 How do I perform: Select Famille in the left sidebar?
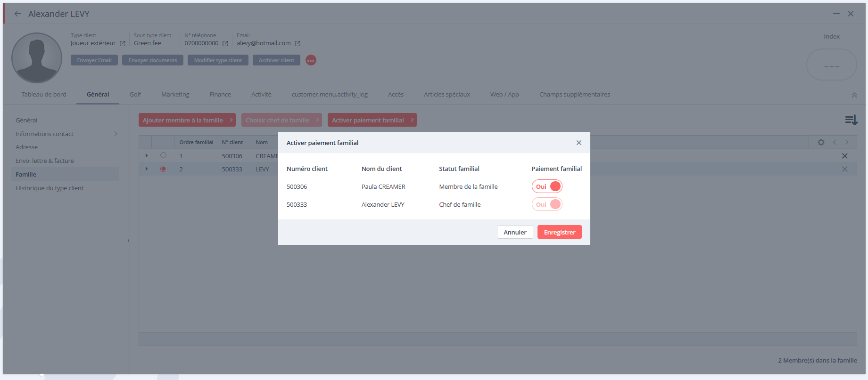[x=65, y=174]
